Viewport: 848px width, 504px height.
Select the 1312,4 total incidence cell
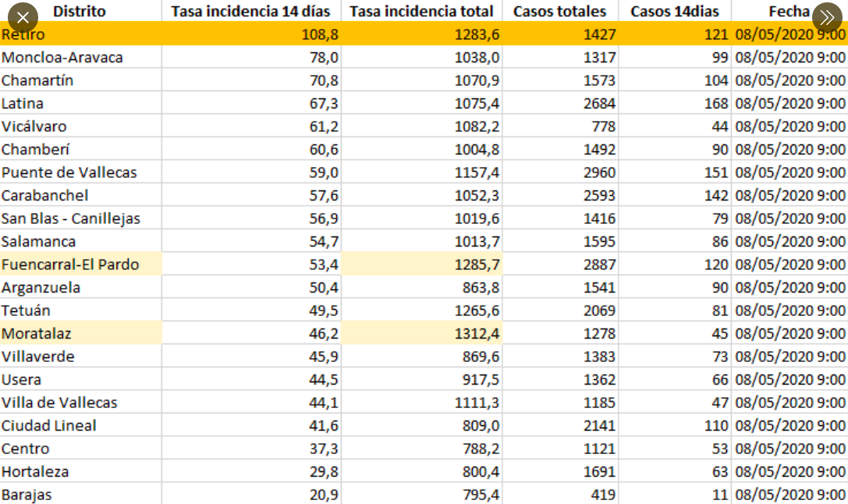(421, 333)
